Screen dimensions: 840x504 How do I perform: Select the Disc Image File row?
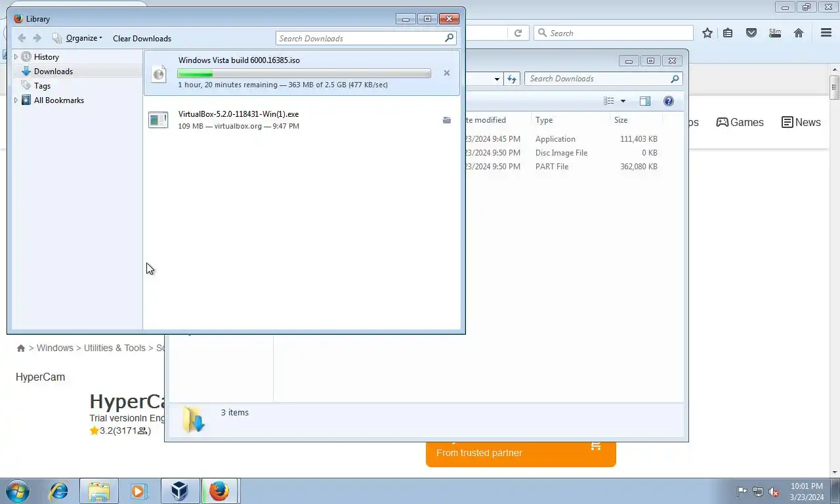pyautogui.click(x=564, y=153)
